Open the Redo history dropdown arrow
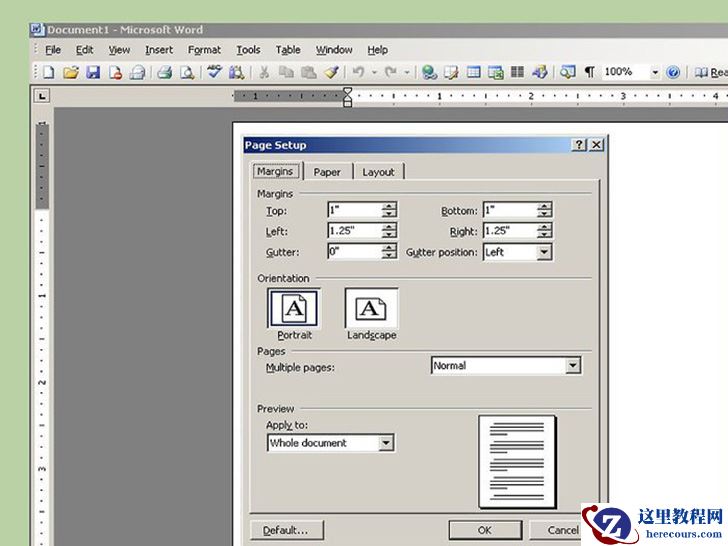Image resolution: width=728 pixels, height=546 pixels. click(x=407, y=72)
